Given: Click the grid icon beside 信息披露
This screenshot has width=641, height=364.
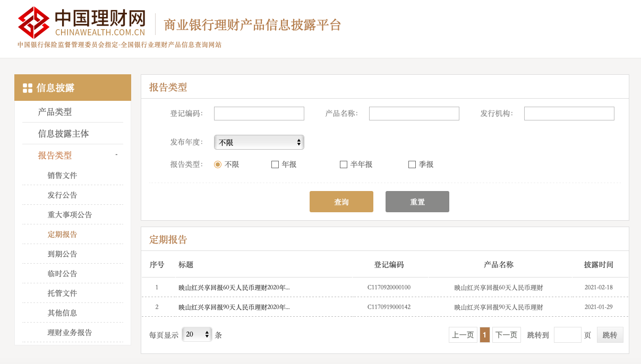Looking at the screenshot, I should [x=27, y=87].
